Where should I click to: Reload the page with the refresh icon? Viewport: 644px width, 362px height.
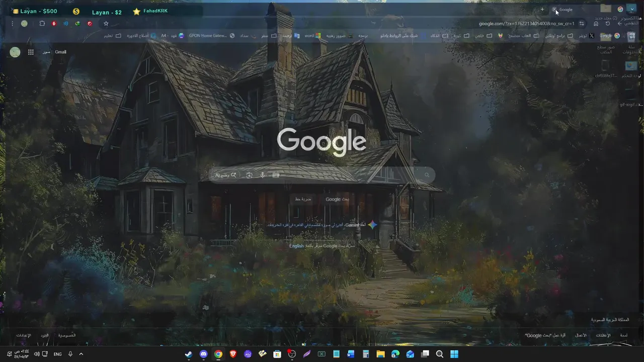tap(608, 24)
